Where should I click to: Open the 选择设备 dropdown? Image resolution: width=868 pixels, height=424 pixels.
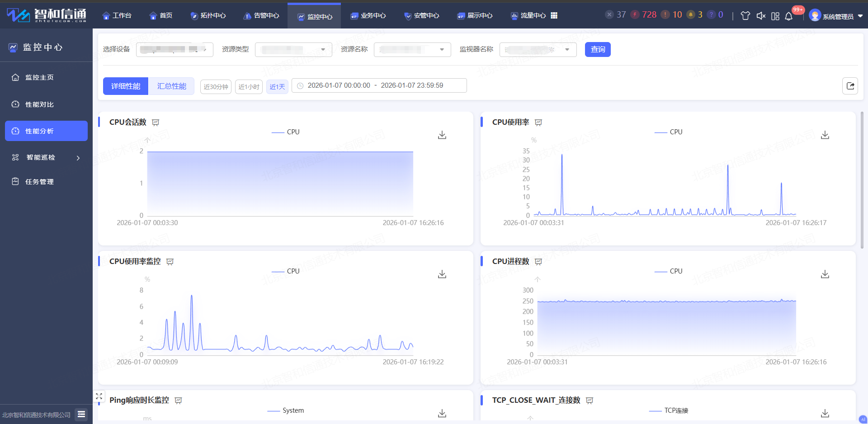point(175,49)
